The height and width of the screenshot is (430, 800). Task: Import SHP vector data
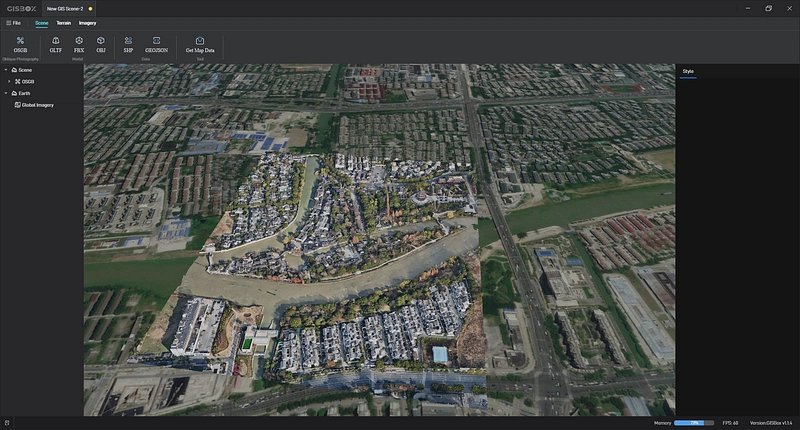[128, 45]
